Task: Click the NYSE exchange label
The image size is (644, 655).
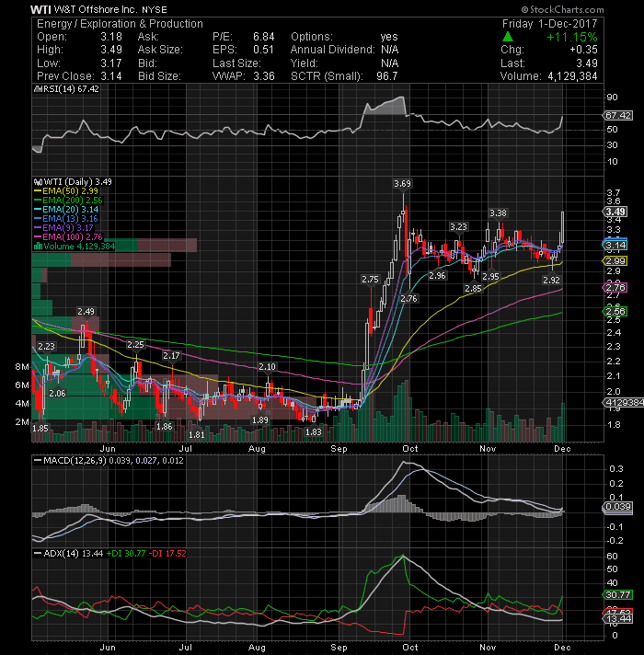Action: tap(155, 9)
